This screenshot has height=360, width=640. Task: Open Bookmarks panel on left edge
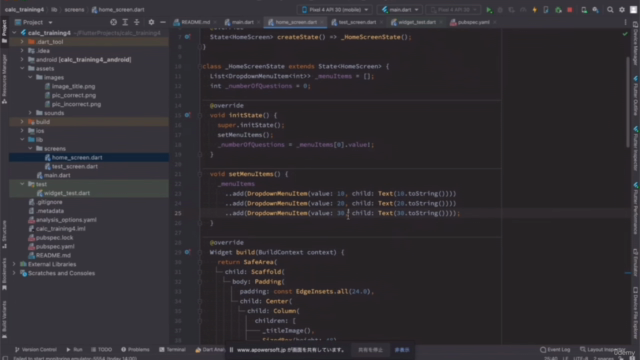[x=4, y=274]
